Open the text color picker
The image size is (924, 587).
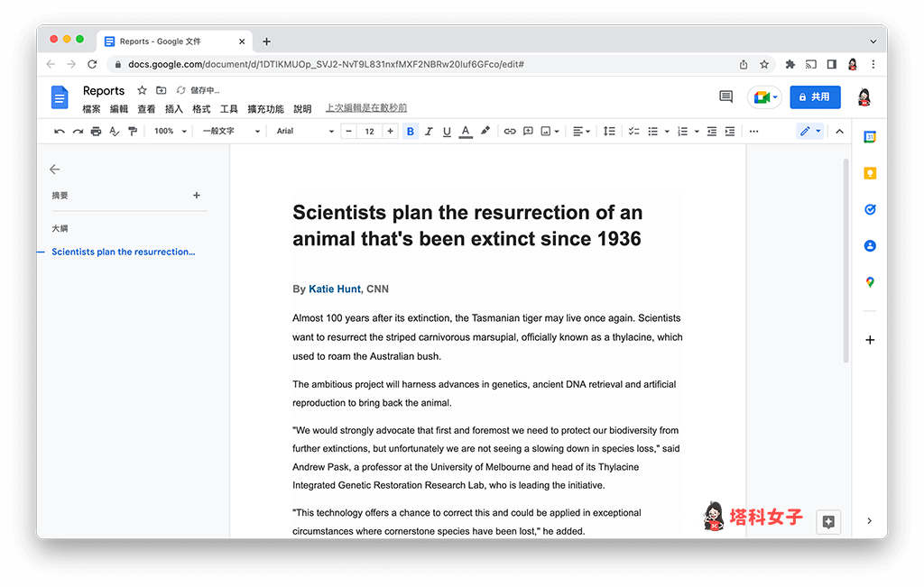click(x=466, y=132)
